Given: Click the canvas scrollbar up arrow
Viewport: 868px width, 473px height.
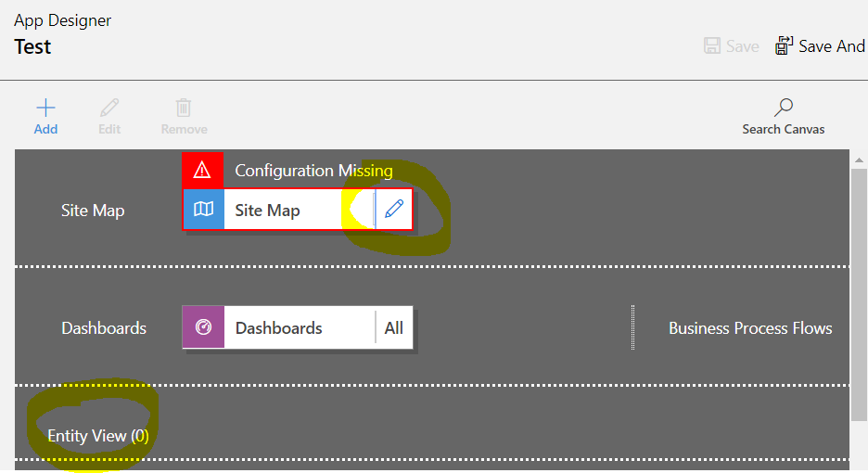Looking at the screenshot, I should 859,160.
